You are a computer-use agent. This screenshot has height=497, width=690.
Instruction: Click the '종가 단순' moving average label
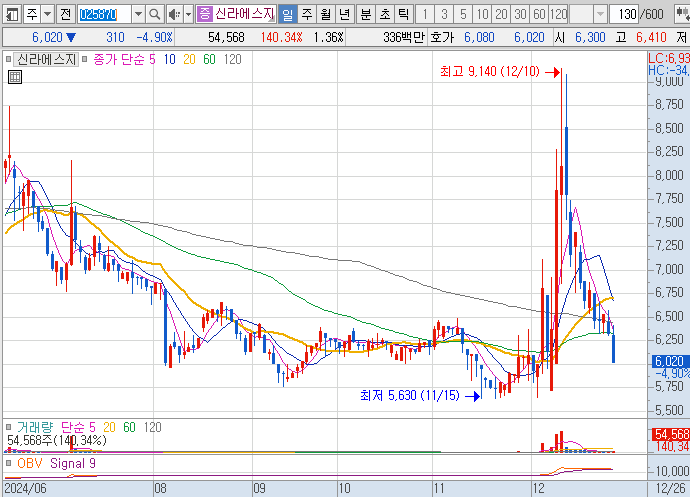[118, 59]
